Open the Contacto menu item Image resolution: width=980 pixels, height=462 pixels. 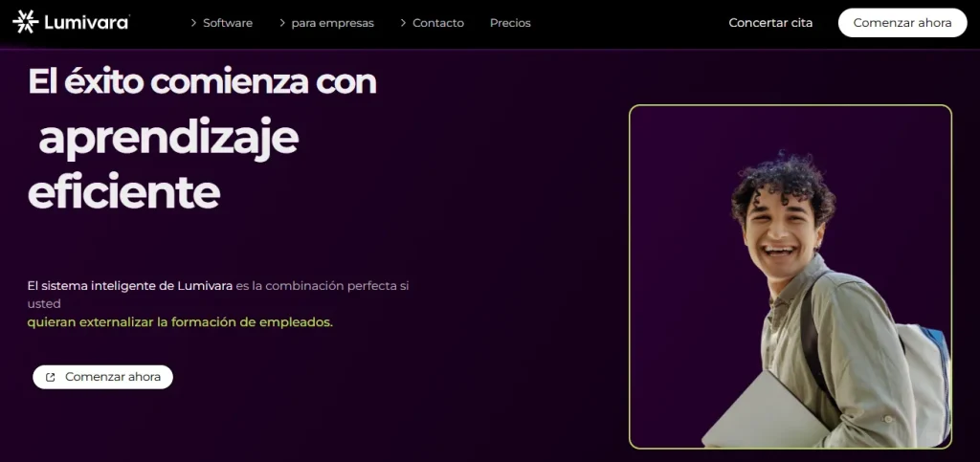[438, 23]
